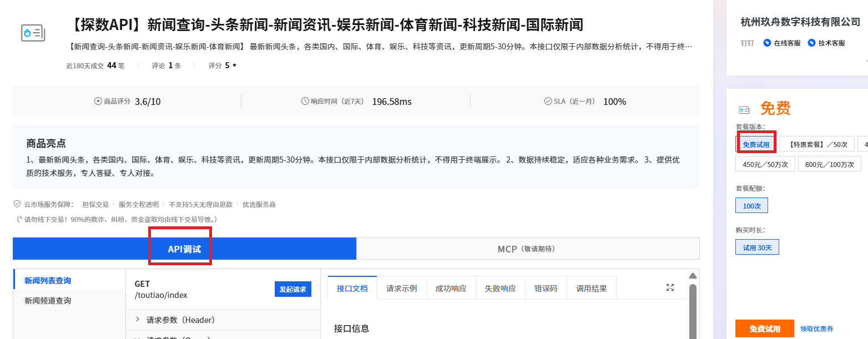Select 新闻频道查询 in the left sidebar

[47, 299]
